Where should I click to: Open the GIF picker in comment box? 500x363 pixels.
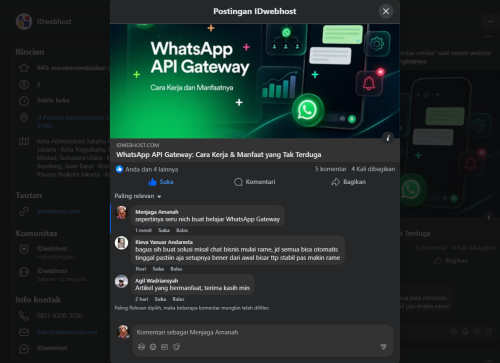[165, 347]
